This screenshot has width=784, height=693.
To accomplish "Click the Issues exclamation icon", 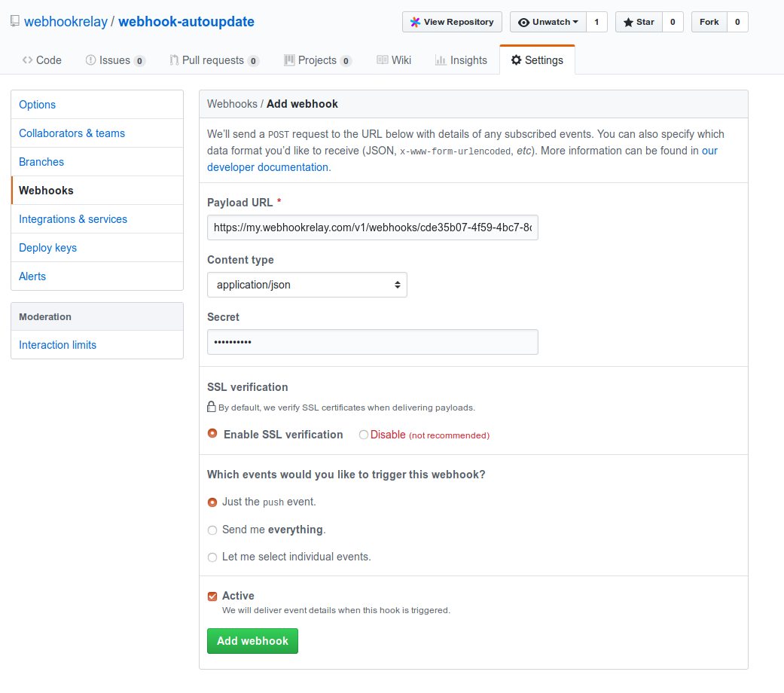I will coord(89,60).
